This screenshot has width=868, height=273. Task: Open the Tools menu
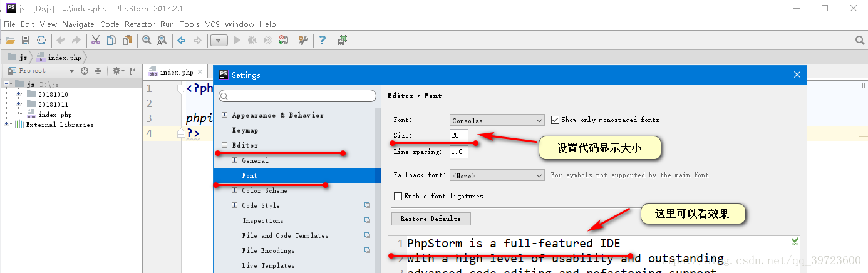click(x=189, y=24)
